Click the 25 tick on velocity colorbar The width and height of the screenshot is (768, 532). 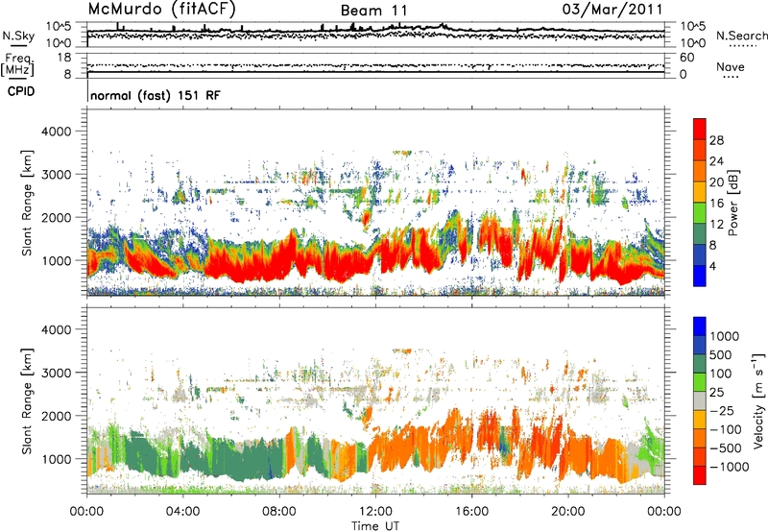716,392
